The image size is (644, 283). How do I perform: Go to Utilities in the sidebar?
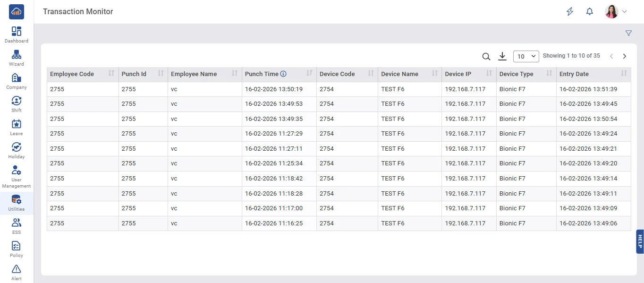click(17, 203)
